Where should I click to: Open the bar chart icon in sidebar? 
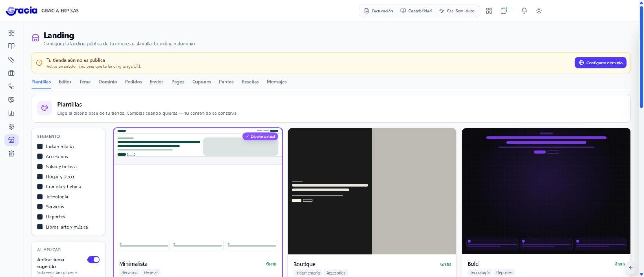point(11,113)
